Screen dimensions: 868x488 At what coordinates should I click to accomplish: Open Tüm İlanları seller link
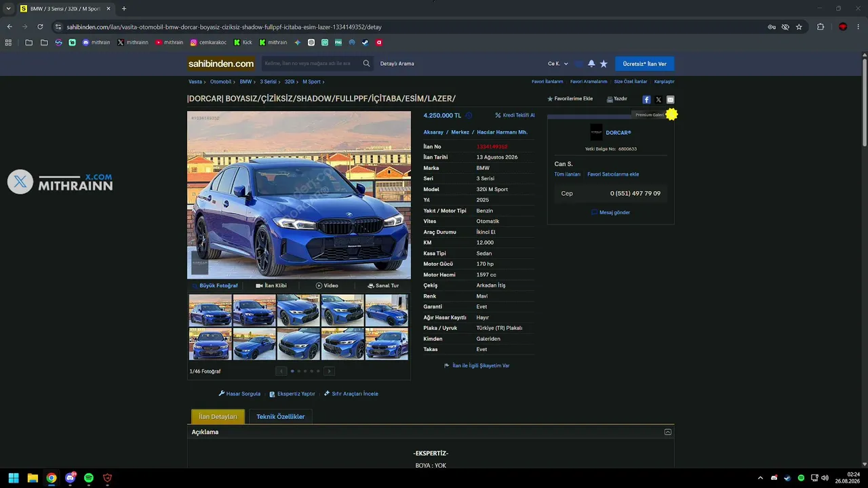tap(568, 174)
